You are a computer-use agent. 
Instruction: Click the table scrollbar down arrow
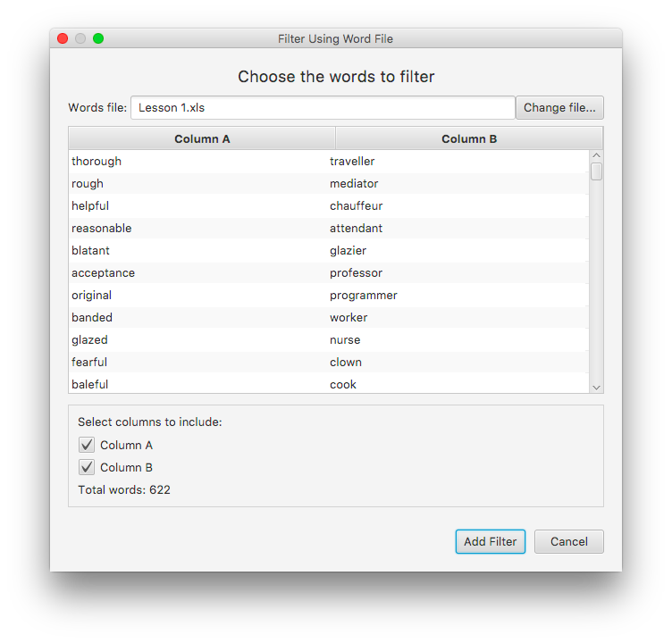click(596, 388)
